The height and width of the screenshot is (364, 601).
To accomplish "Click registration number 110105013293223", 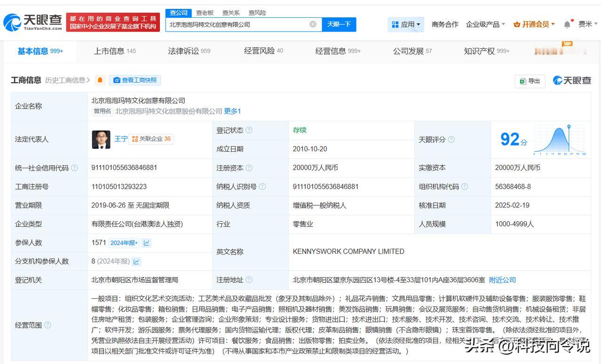I will (x=119, y=186).
